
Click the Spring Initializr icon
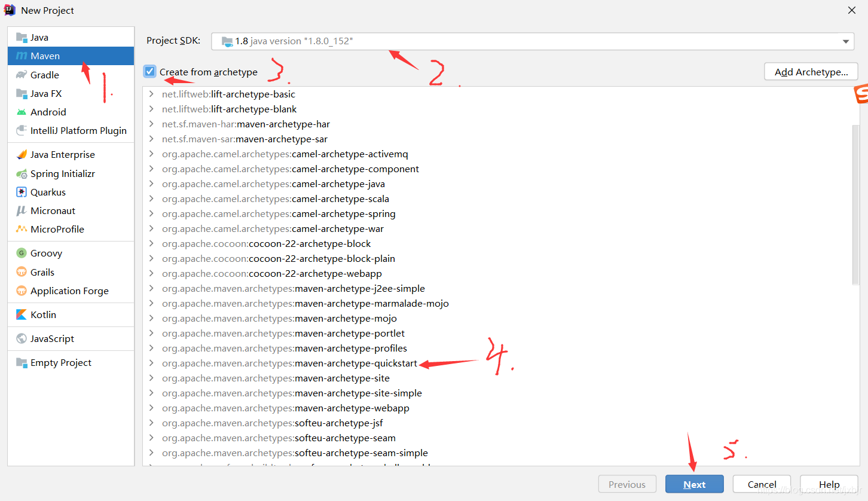[x=22, y=173]
